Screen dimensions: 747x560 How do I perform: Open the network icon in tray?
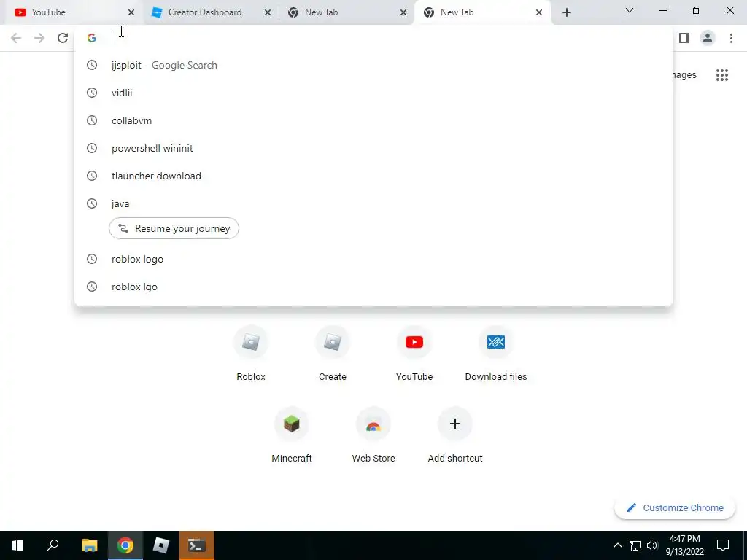[x=635, y=545]
